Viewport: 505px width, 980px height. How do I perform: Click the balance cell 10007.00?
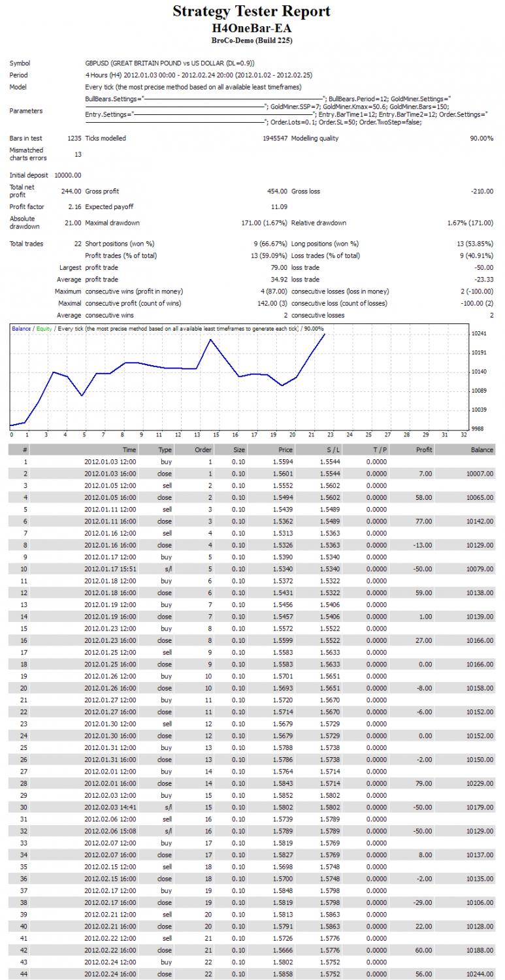(481, 474)
